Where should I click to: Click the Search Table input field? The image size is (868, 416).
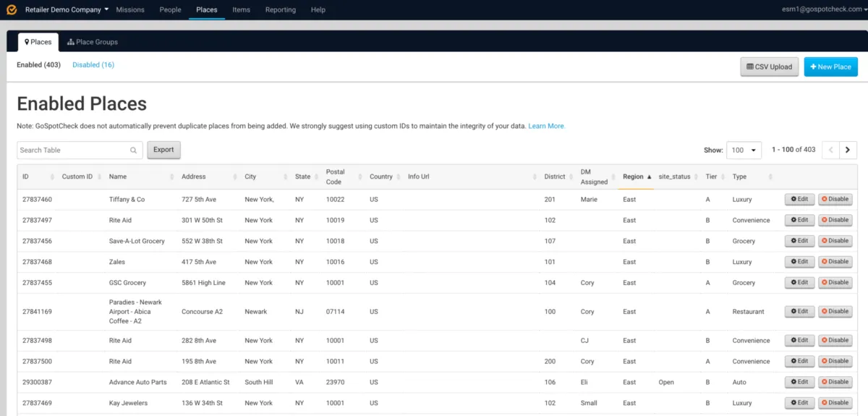(x=72, y=150)
